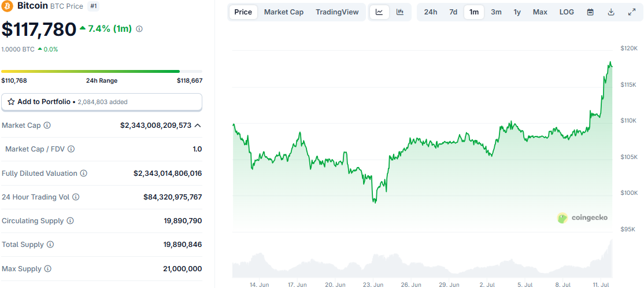
Task: Click trading volume value $84,320,975,767
Action: coord(172,197)
